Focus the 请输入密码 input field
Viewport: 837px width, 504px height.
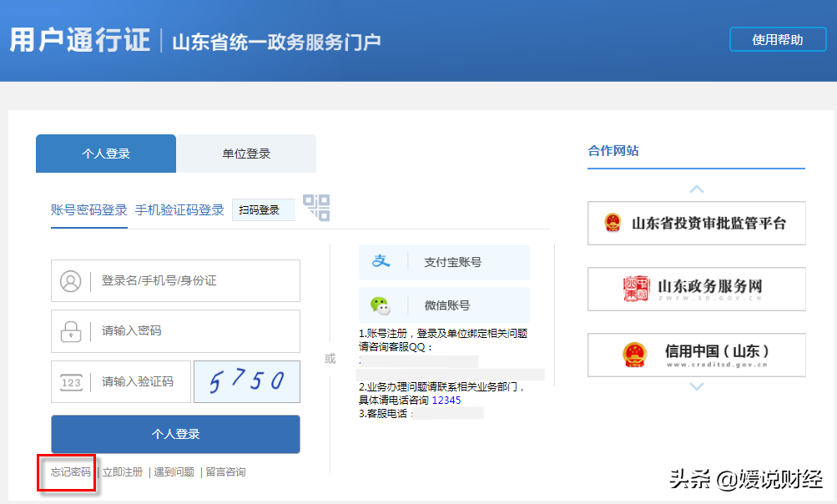click(175, 331)
